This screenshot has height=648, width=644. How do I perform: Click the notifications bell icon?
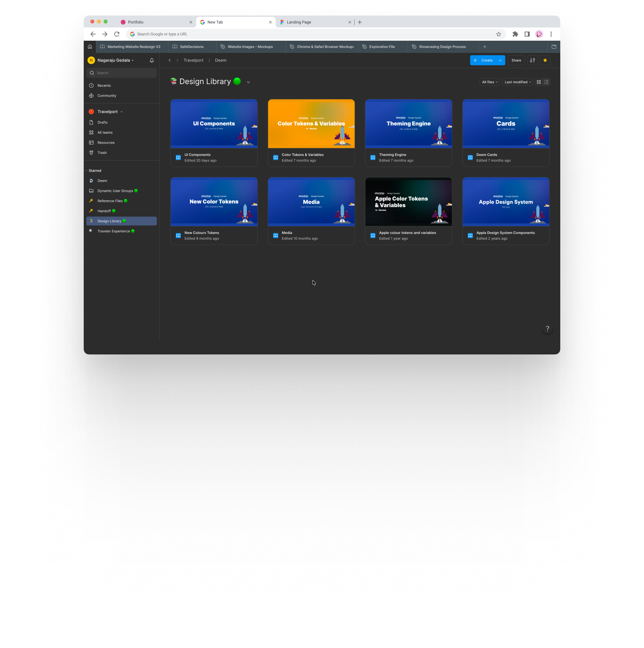[x=152, y=60]
